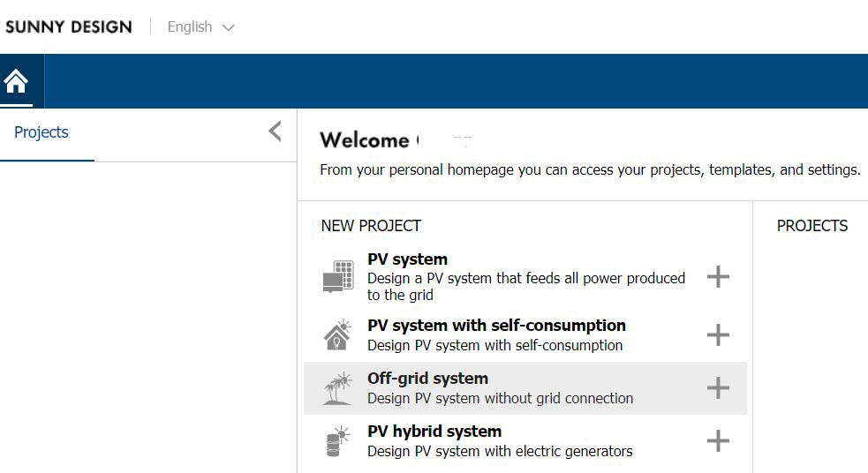The image size is (868, 473).
Task: Click the Off-grid palm tree icon
Action: [338, 388]
